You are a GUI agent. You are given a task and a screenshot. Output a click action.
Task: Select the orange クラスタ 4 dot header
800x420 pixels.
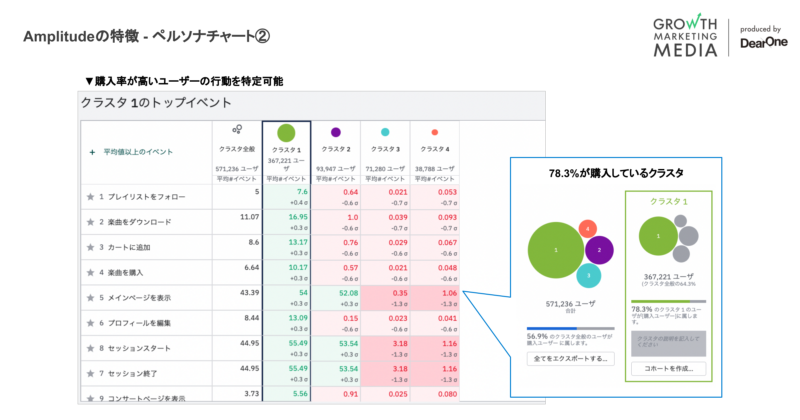coord(435,132)
